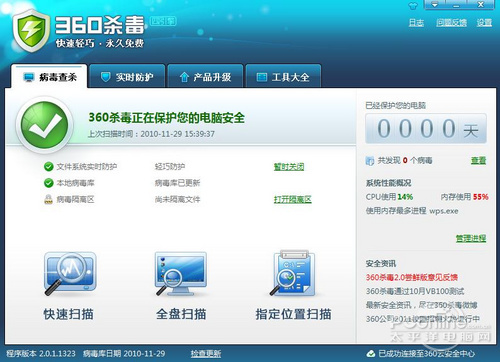Start 全盘扫描 via its monitor icon

tap(181, 274)
